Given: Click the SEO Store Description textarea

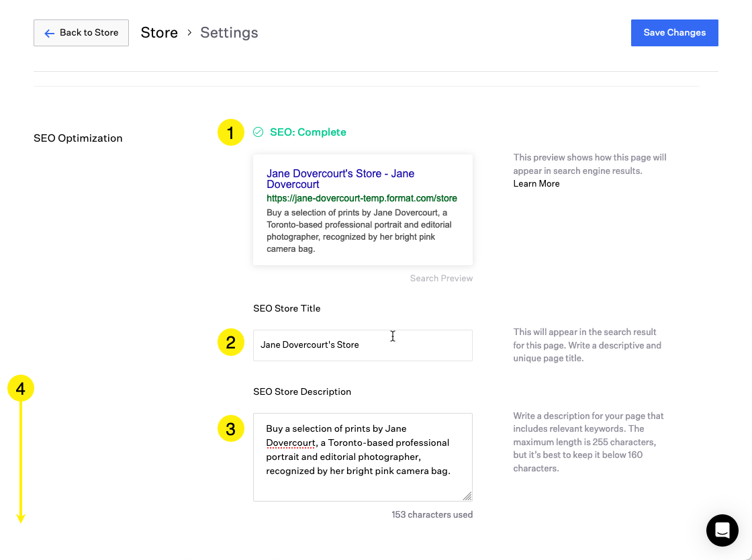Looking at the screenshot, I should 363,457.
